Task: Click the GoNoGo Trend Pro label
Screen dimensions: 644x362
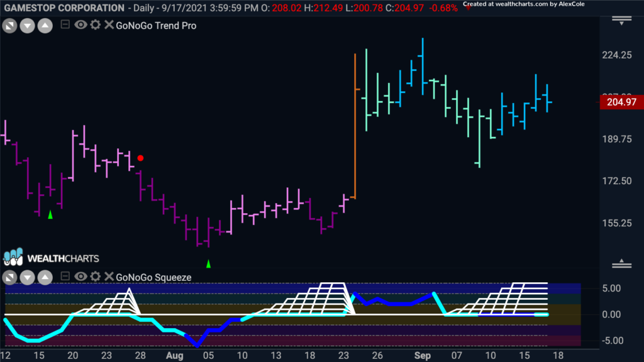Action: point(156,26)
